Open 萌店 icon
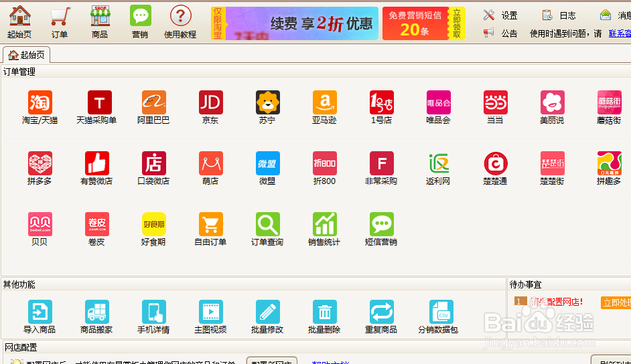This screenshot has height=364, width=631. tap(210, 169)
